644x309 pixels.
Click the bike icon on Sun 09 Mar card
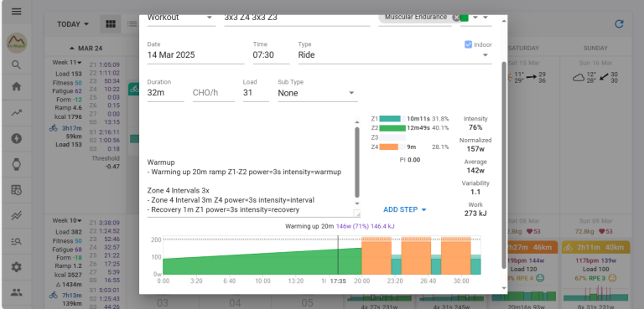coord(569,247)
